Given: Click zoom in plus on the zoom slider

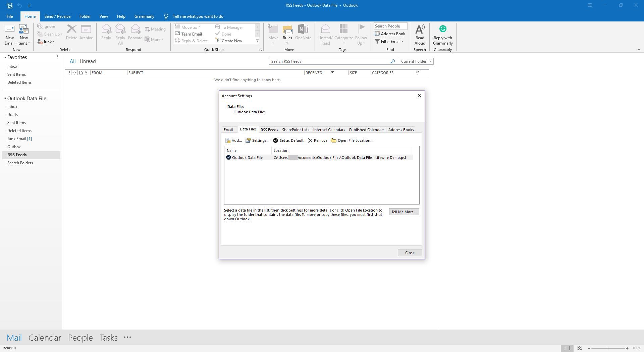Looking at the screenshot, I should 627,348.
